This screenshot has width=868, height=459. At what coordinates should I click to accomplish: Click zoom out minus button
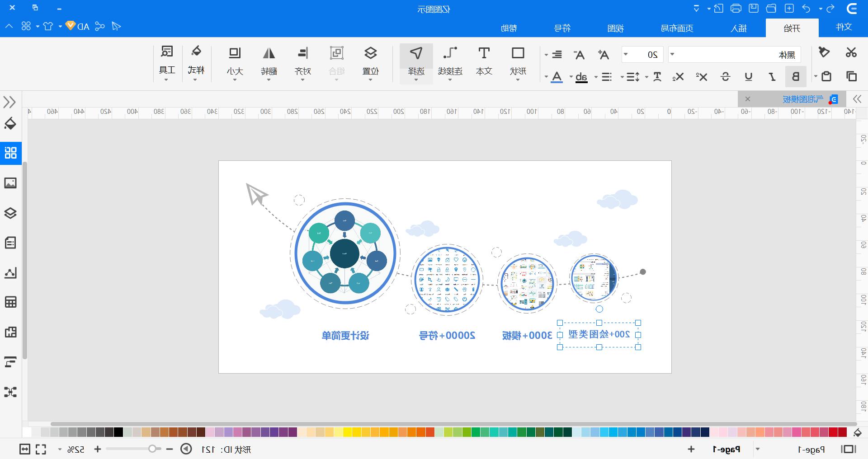[x=170, y=449]
